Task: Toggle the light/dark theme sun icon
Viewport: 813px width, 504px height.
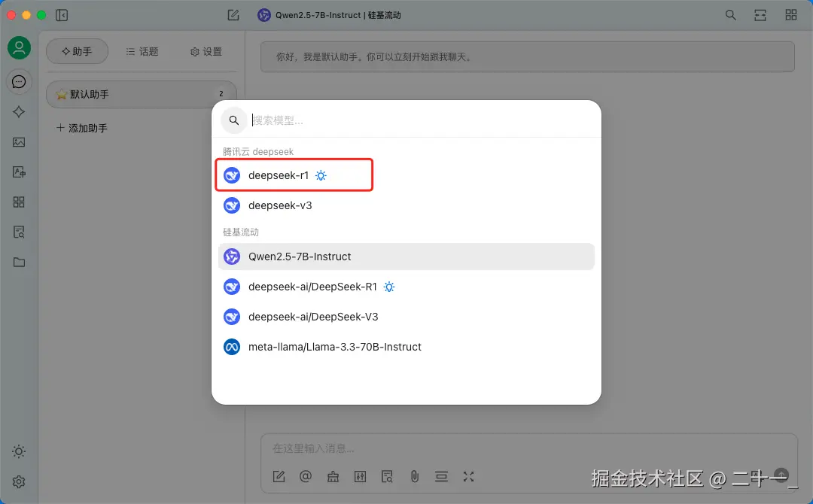Action: coord(19,451)
